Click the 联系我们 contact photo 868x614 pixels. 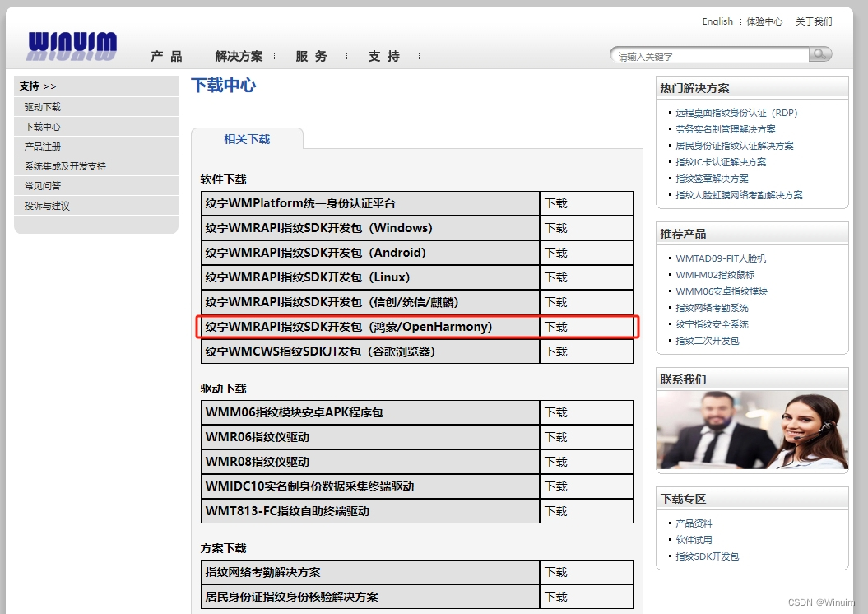point(752,430)
